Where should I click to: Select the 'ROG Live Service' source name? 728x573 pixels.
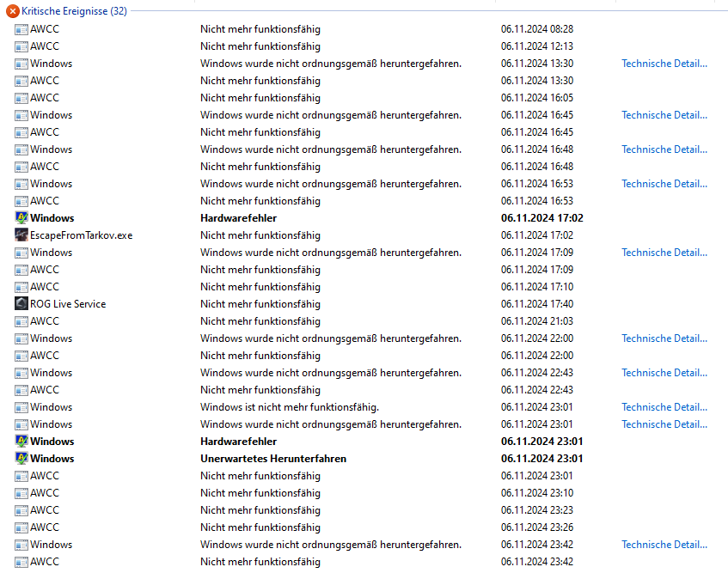click(x=68, y=304)
